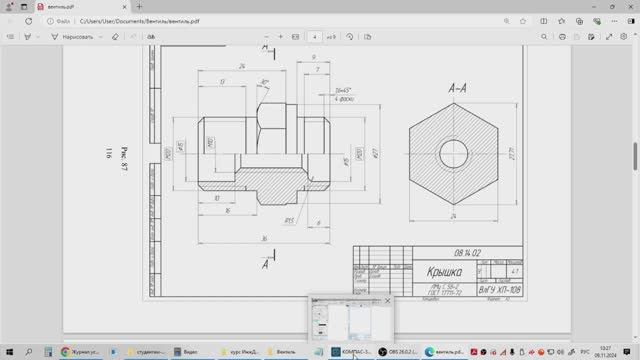Click the Крышка title in the drawing

tap(444, 272)
